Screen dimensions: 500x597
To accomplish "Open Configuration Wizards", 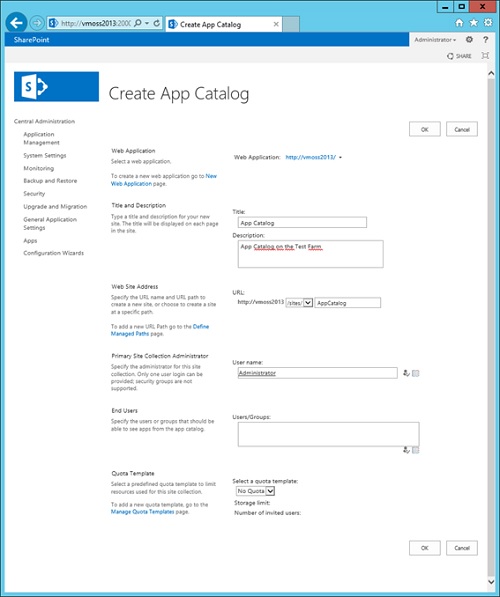I will pyautogui.click(x=53, y=253).
